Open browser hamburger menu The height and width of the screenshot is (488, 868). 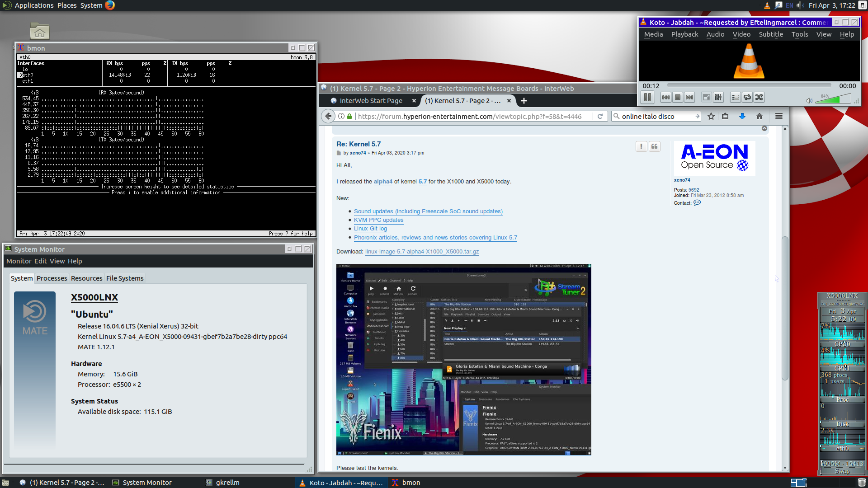(x=779, y=116)
